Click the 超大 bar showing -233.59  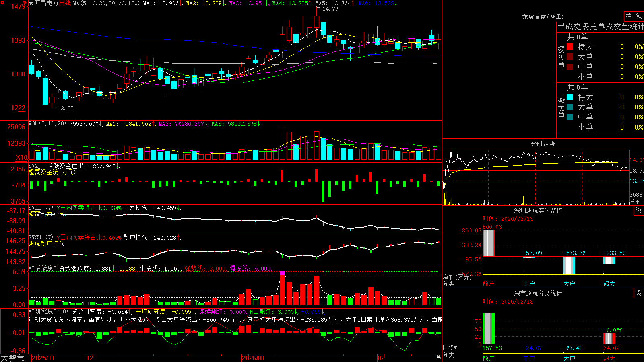pyautogui.click(x=609, y=260)
